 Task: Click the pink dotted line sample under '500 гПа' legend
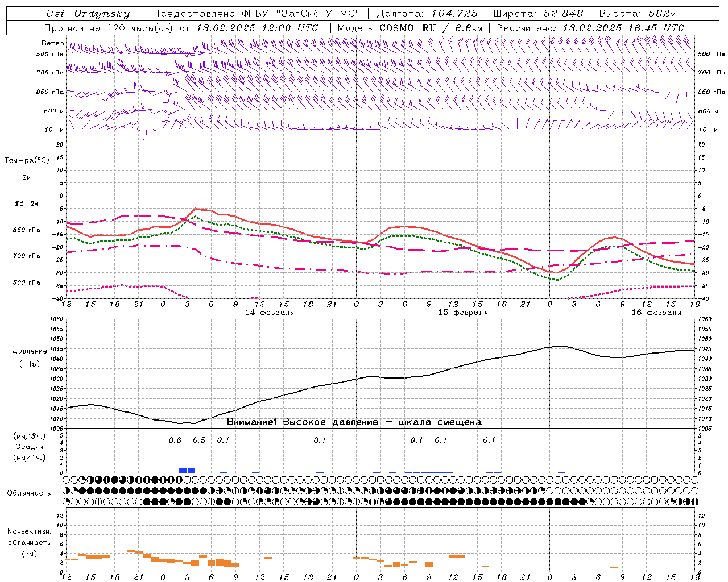coord(25,289)
